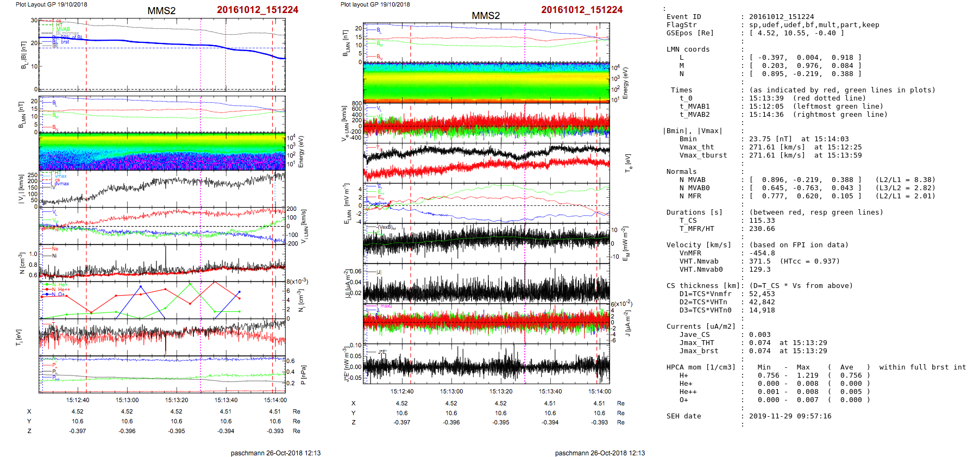
Task: Click the "LMN coords" heading
Action: click(x=688, y=49)
